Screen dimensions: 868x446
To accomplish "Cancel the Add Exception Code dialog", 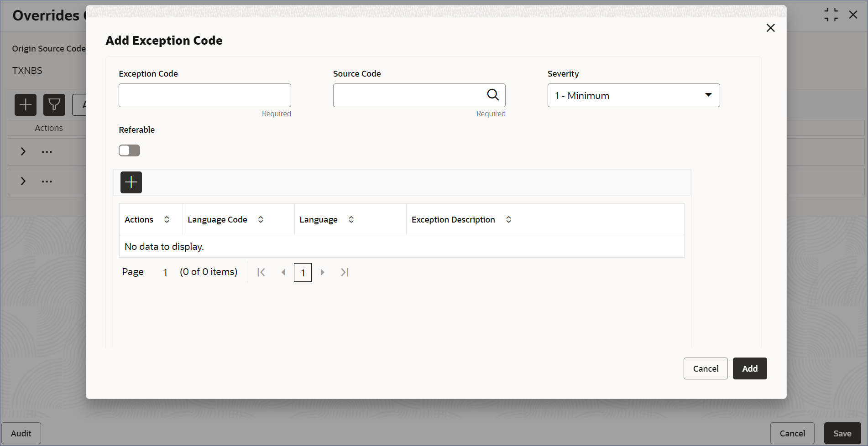I will coord(706,368).
